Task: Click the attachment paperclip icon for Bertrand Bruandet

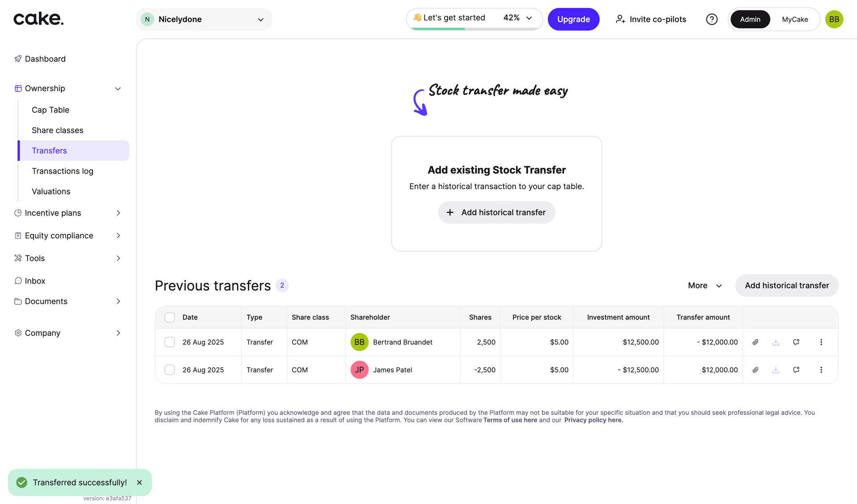Action: point(755,342)
